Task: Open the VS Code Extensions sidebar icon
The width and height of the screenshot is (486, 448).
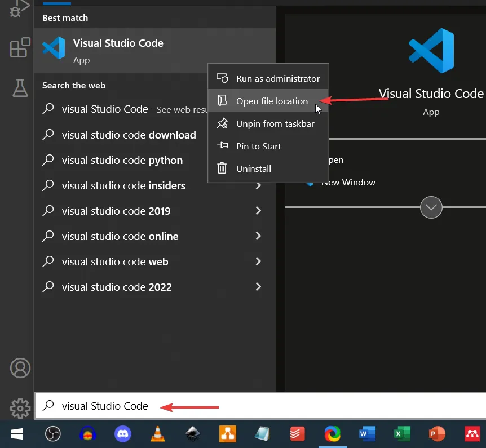Action: [x=20, y=47]
